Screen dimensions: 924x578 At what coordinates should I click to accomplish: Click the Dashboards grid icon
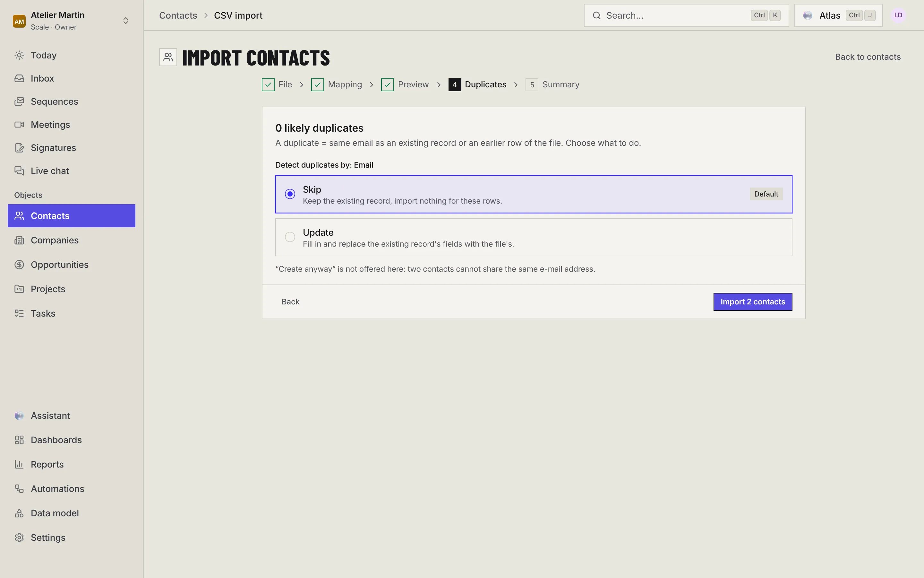(19, 440)
